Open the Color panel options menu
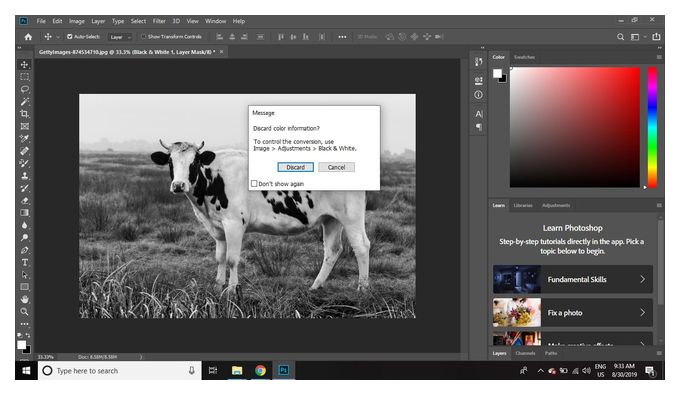Image resolution: width=680 pixels, height=395 pixels. coord(659,57)
